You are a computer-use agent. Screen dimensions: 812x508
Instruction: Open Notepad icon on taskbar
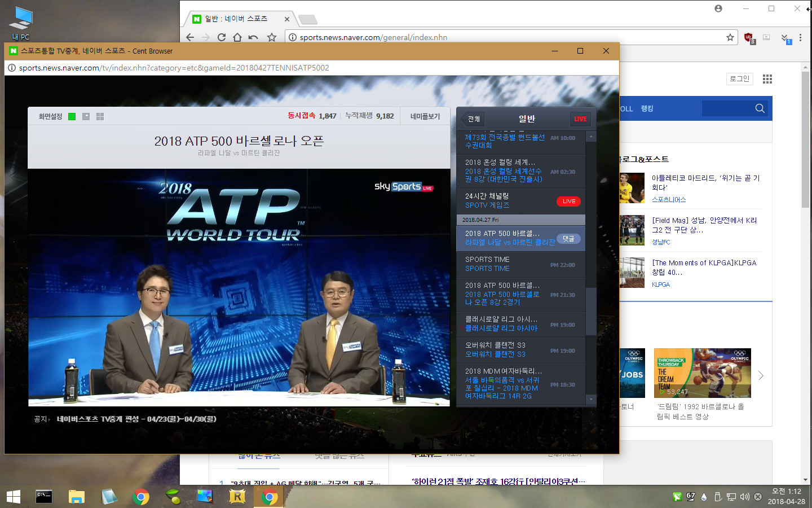(109, 497)
